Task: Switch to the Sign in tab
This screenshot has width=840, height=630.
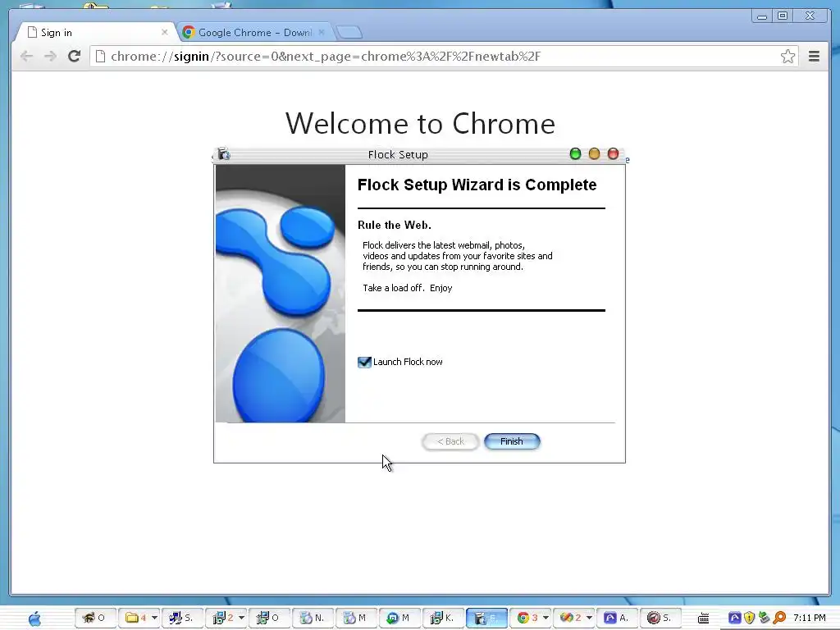Action: 97,32
